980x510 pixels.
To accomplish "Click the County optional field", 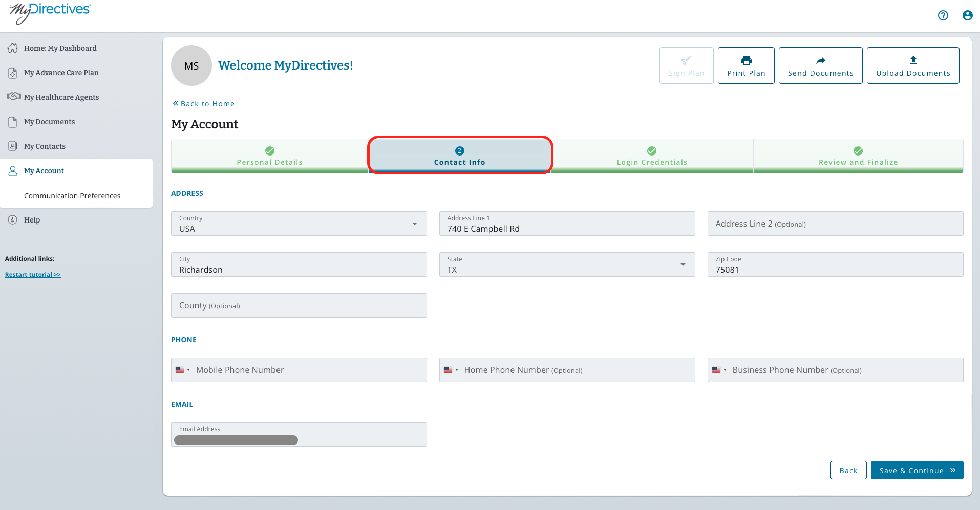I will pos(299,305).
